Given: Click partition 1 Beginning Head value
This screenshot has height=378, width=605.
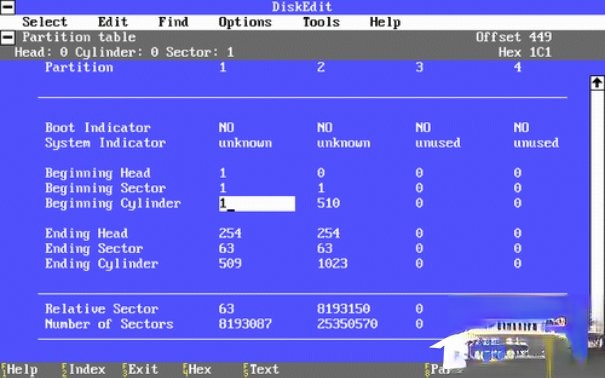Looking at the screenshot, I should coord(223,173).
